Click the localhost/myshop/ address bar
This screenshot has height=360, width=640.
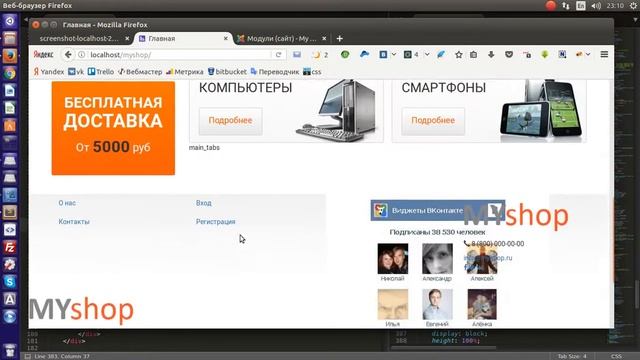[180, 55]
